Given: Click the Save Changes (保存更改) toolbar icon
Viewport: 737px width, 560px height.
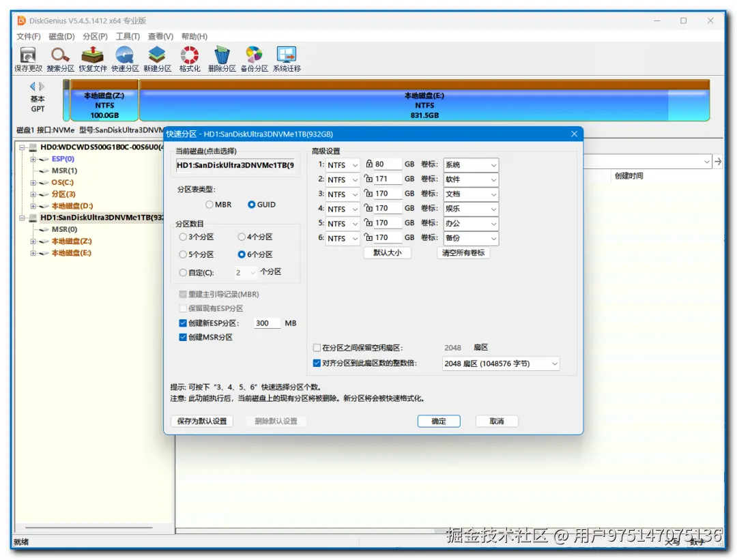Looking at the screenshot, I should [28, 59].
